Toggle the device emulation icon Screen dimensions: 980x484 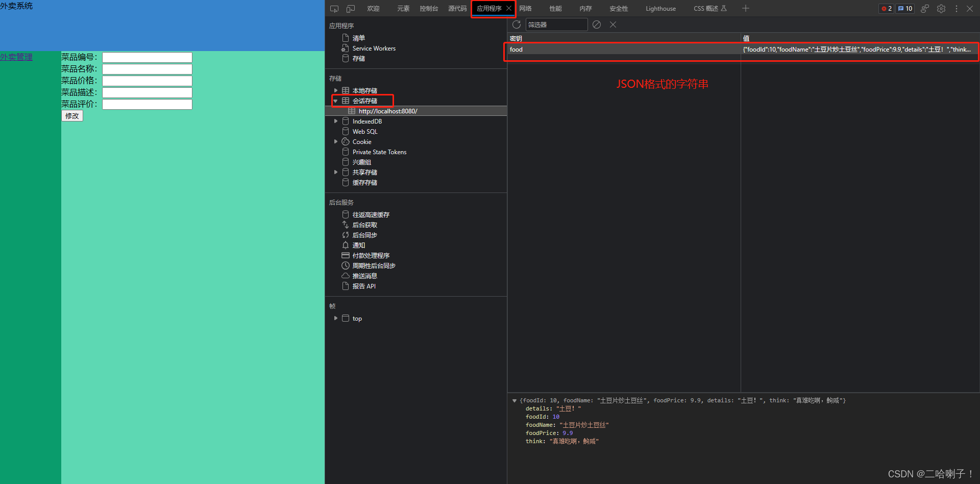pos(351,9)
